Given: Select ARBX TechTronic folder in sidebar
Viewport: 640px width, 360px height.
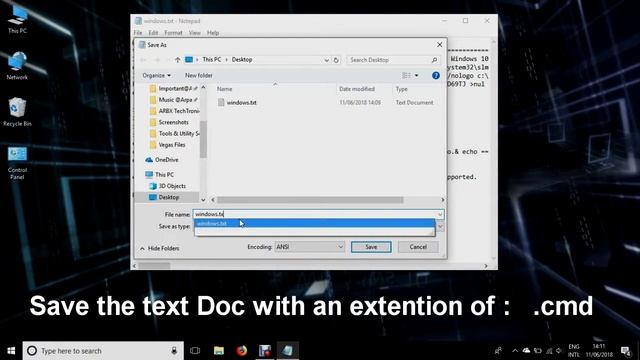Looking at the screenshot, I should point(179,111).
